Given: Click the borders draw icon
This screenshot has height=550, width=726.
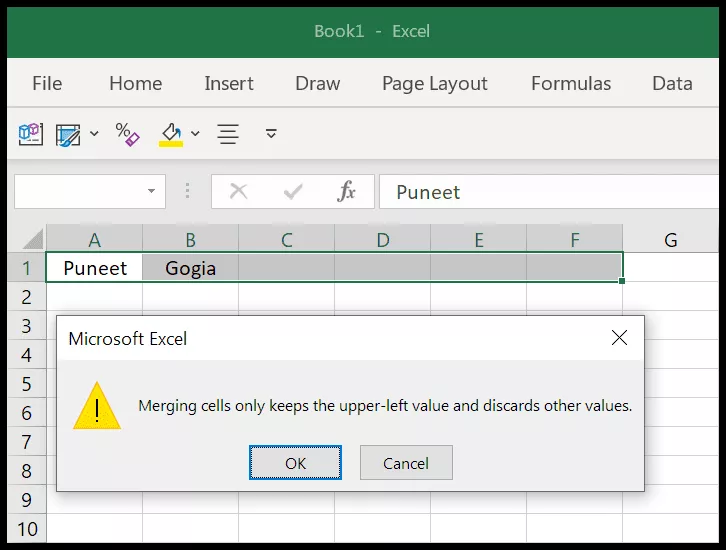Looking at the screenshot, I should tap(68, 135).
